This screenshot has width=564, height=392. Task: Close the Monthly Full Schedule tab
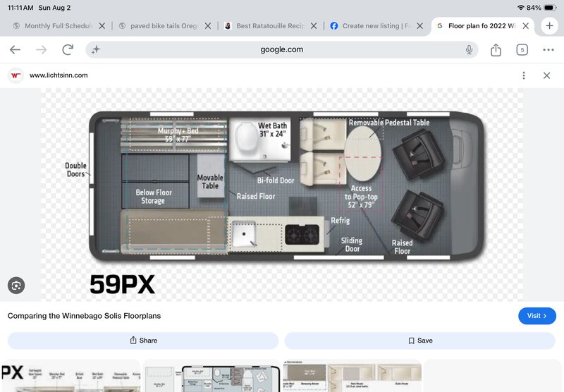[x=102, y=26]
